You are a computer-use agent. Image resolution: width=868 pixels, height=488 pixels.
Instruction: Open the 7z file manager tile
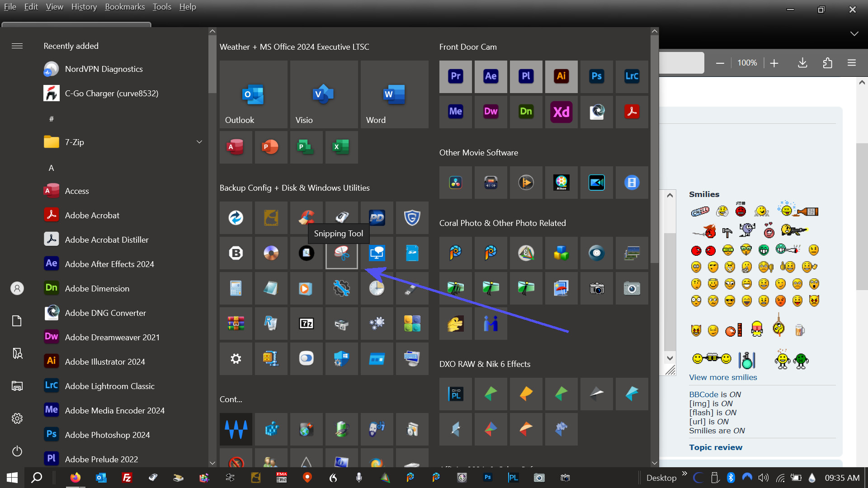(x=307, y=324)
